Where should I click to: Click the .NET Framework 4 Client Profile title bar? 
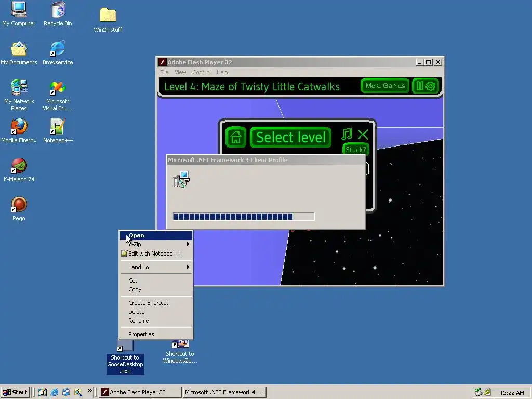coord(265,160)
